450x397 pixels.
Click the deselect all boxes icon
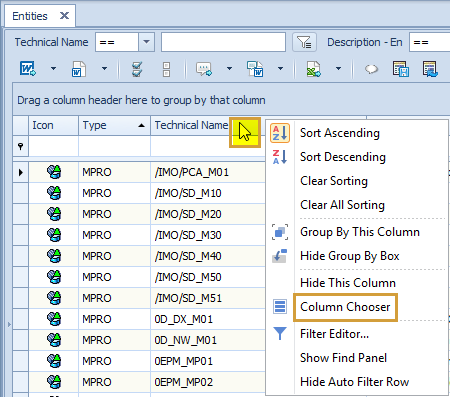(167, 69)
